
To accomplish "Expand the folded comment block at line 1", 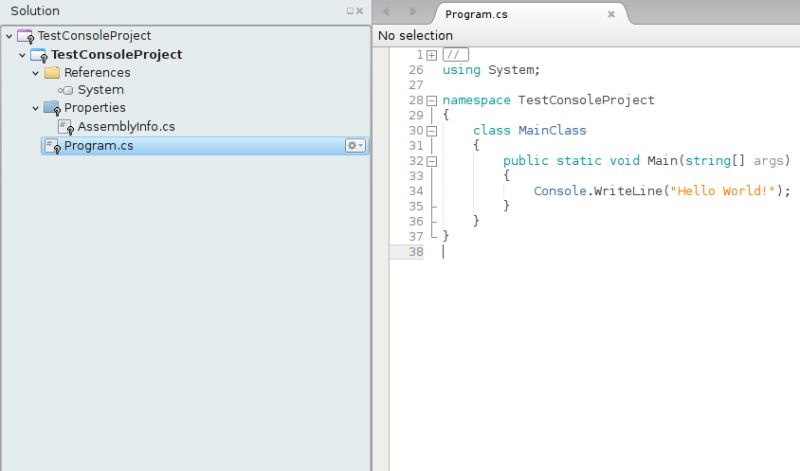I will click(x=432, y=55).
